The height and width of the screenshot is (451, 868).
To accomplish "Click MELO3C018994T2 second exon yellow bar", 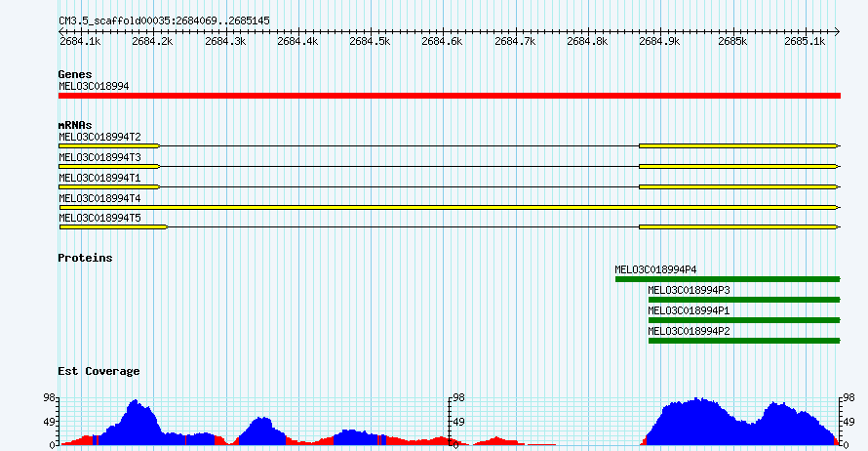I will (738, 145).
